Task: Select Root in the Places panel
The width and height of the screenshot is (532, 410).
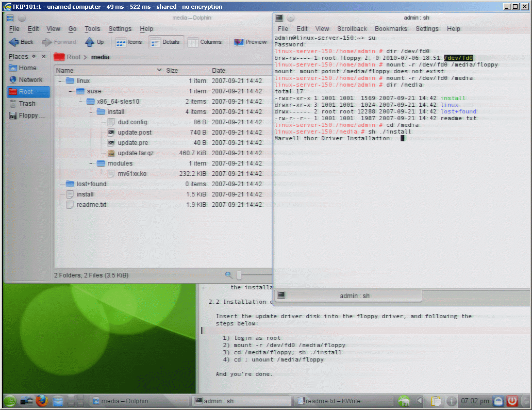Action: point(28,92)
